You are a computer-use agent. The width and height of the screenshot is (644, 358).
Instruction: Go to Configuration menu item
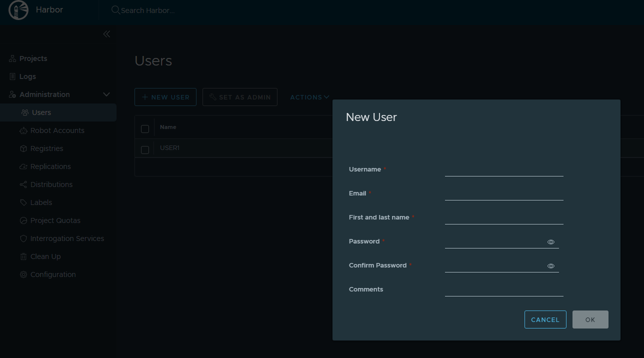pos(53,274)
